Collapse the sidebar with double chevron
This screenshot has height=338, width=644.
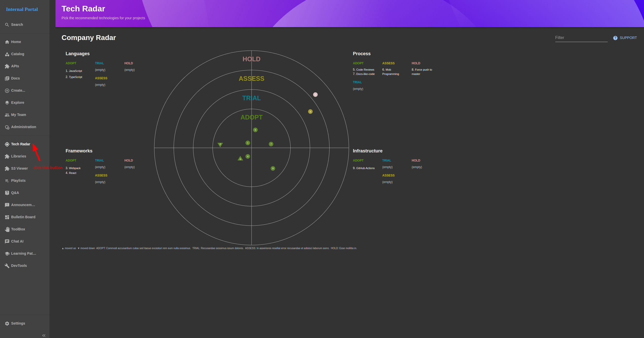(x=44, y=335)
